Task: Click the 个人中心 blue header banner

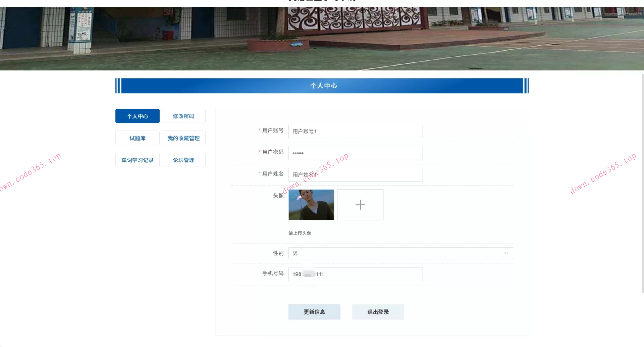Action: tap(321, 86)
